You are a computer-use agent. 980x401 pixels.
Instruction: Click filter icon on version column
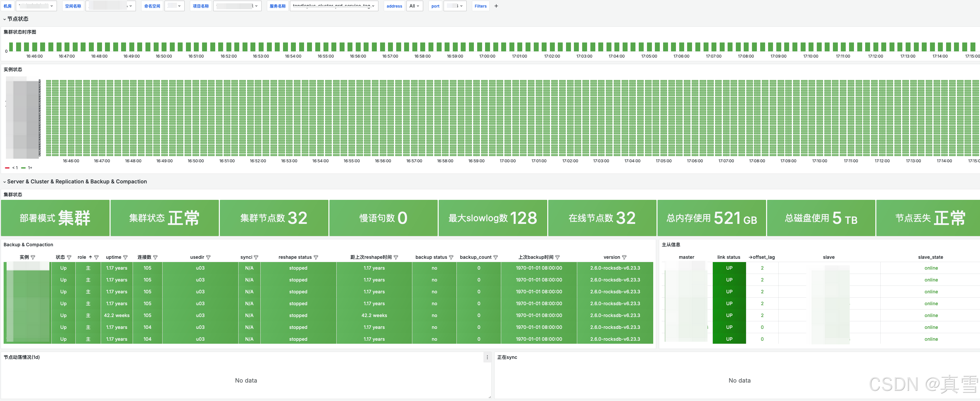624,257
